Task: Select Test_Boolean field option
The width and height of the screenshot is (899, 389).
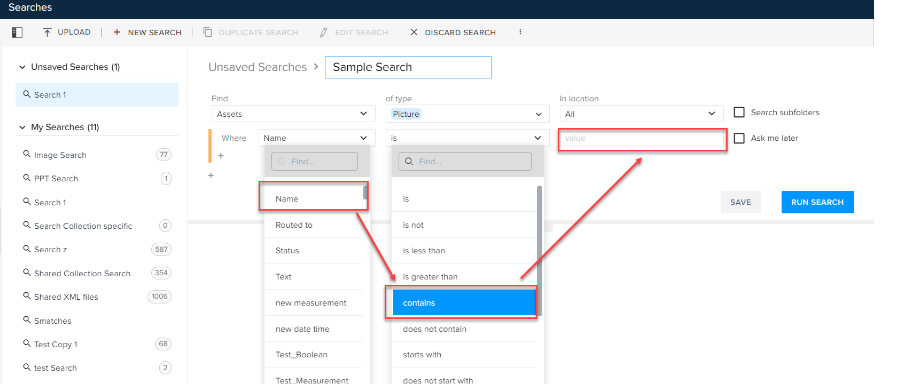Action: [314, 355]
